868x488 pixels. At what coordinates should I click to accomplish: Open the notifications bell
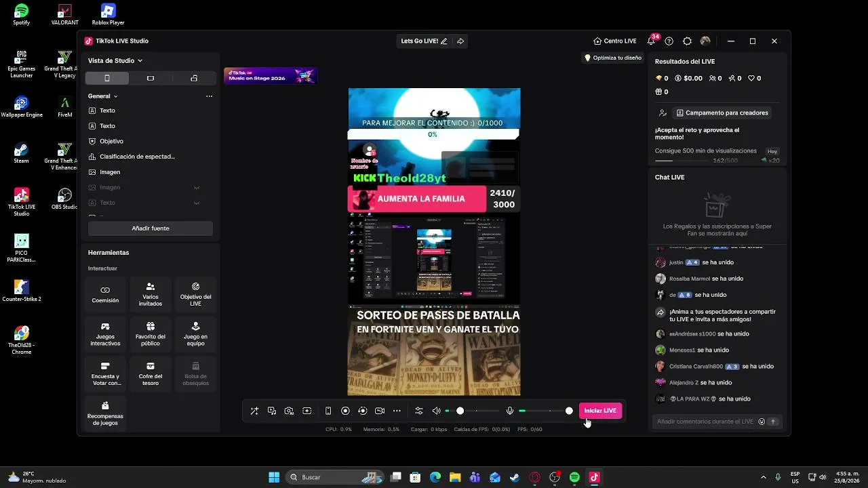point(652,41)
